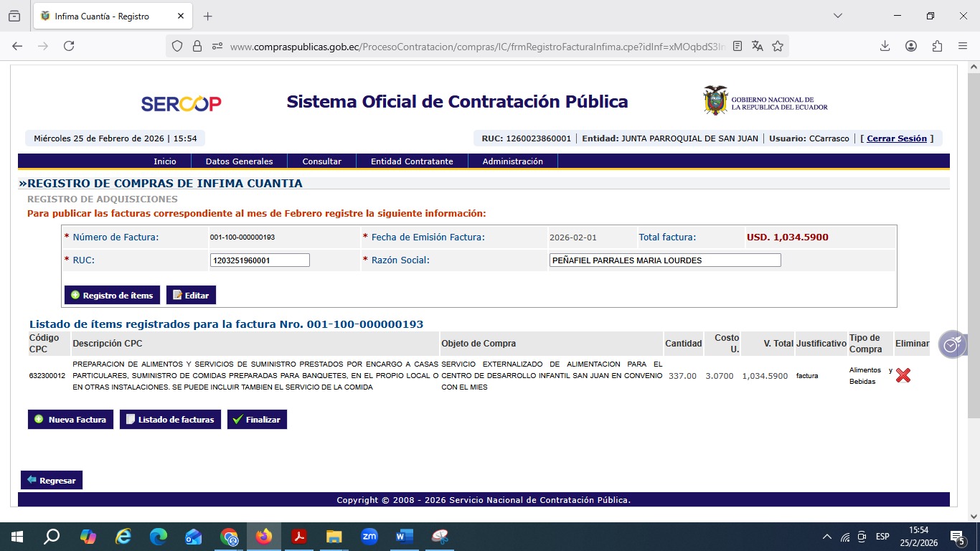Open the Entidad Contratante menu

click(x=412, y=161)
